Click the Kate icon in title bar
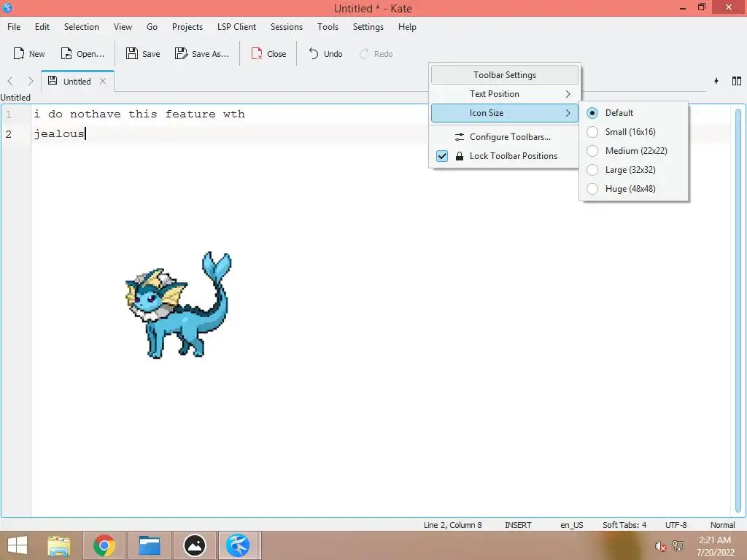Screen dimensions: 747x560 [x=7, y=7]
